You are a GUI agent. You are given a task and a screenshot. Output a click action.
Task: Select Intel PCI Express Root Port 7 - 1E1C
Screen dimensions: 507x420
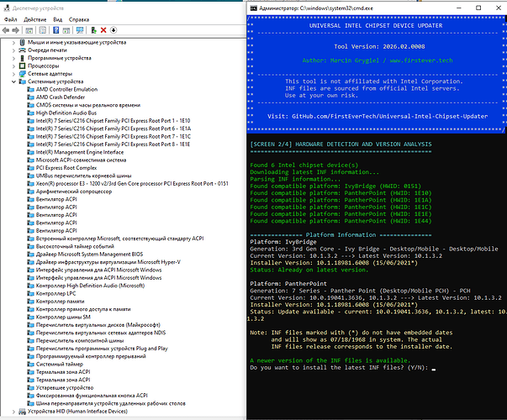(114, 137)
